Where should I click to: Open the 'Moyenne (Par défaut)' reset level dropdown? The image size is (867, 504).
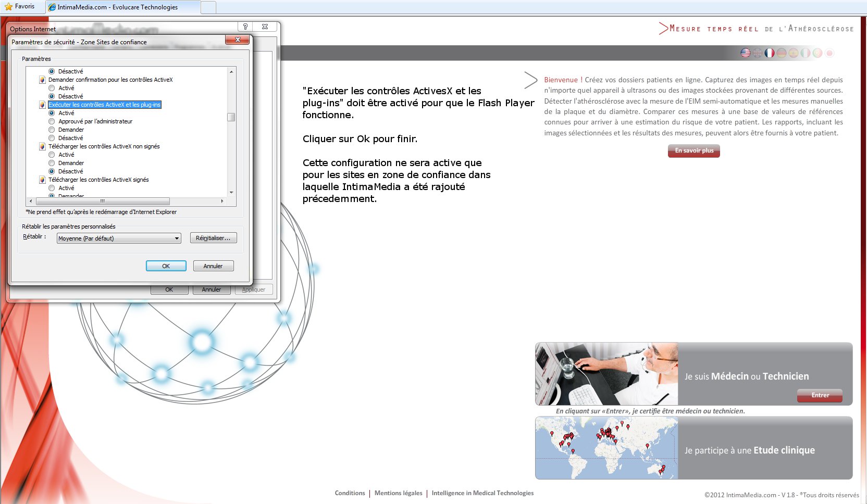pos(119,238)
